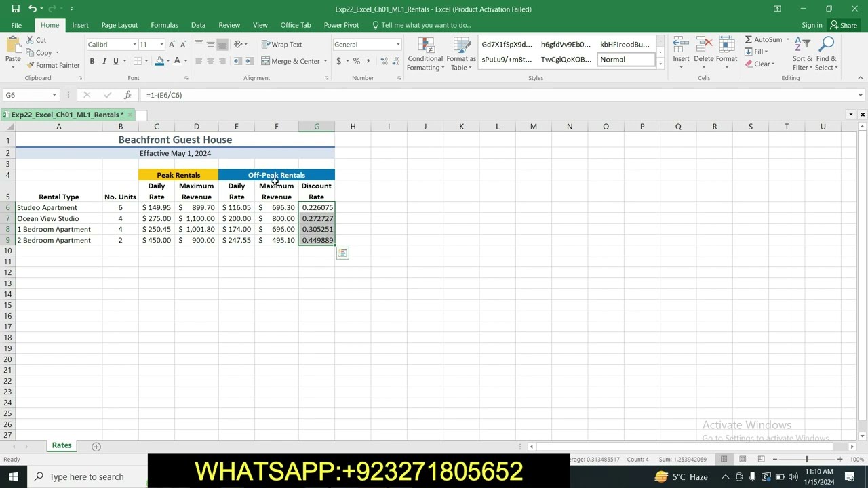This screenshot has height=488, width=868.
Task: Expand the formula bar
Action: (860, 95)
